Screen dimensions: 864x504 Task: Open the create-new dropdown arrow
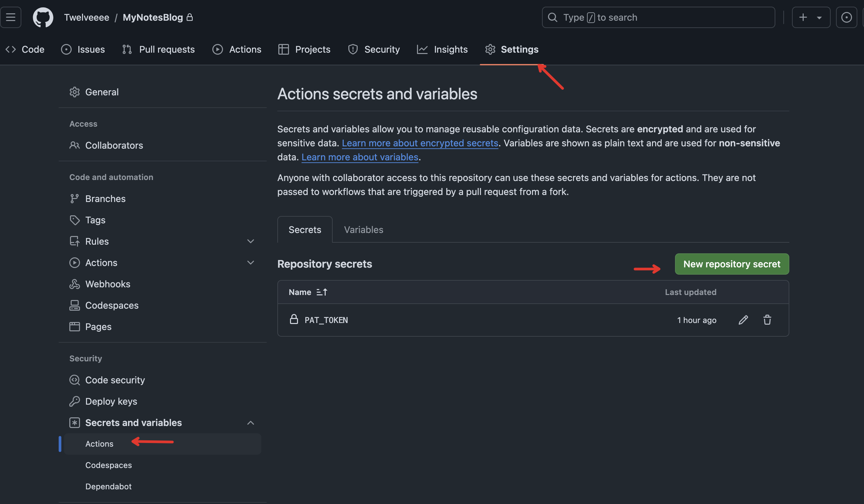pos(819,18)
